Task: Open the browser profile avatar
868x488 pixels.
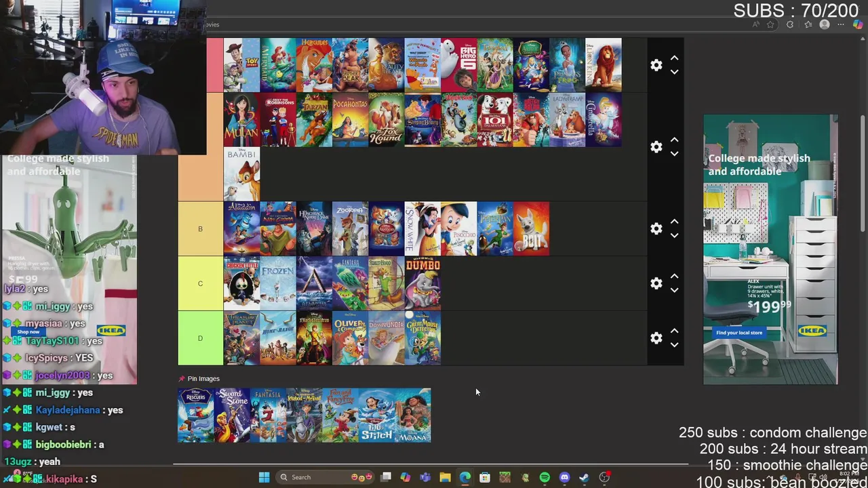Action: pos(825,24)
